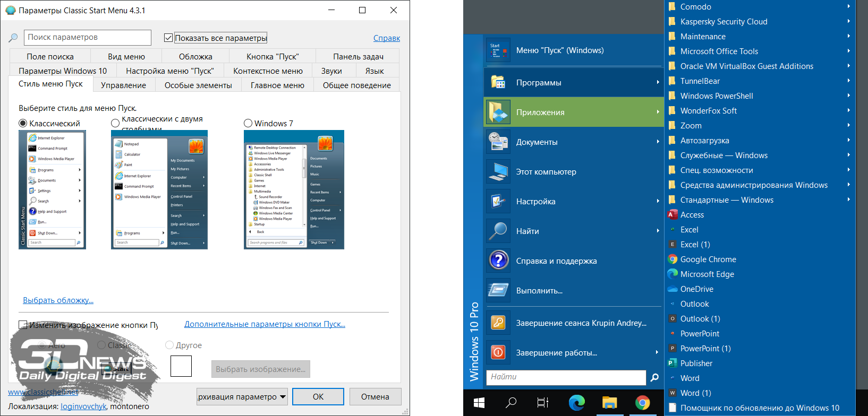Switch to the 'Поле поиска' tab
The width and height of the screenshot is (868, 416).
click(50, 56)
